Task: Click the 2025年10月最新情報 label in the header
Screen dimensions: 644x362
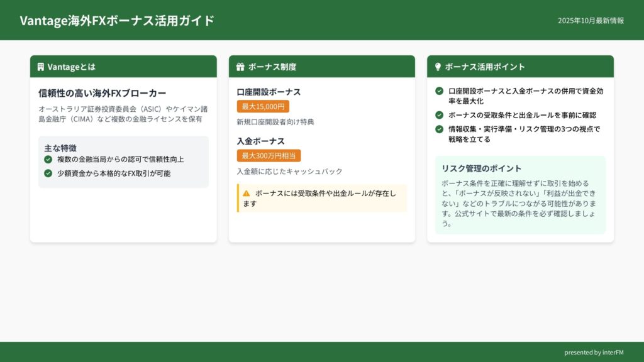Action: pos(591,21)
